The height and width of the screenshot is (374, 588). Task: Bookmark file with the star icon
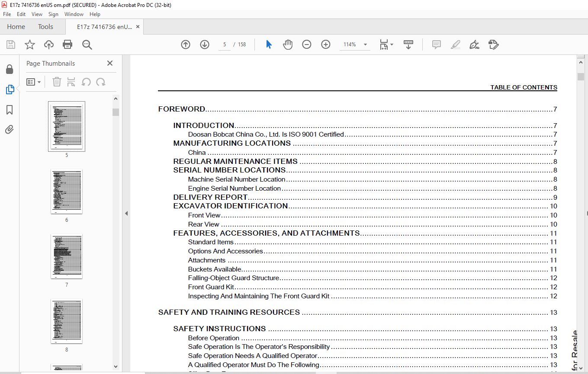(29, 45)
